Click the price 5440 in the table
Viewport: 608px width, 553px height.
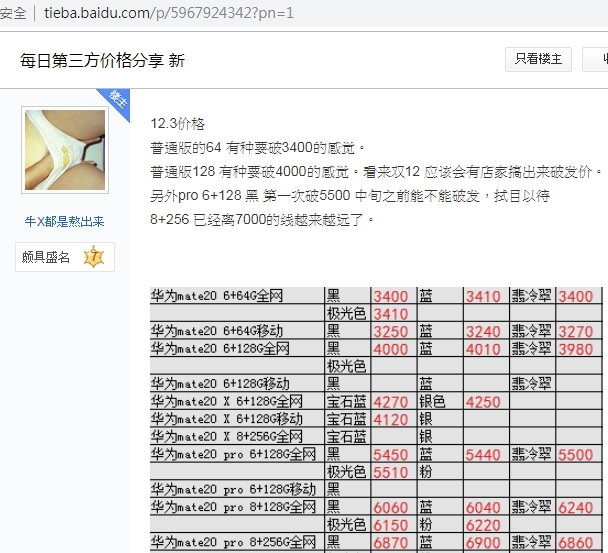coord(483,455)
